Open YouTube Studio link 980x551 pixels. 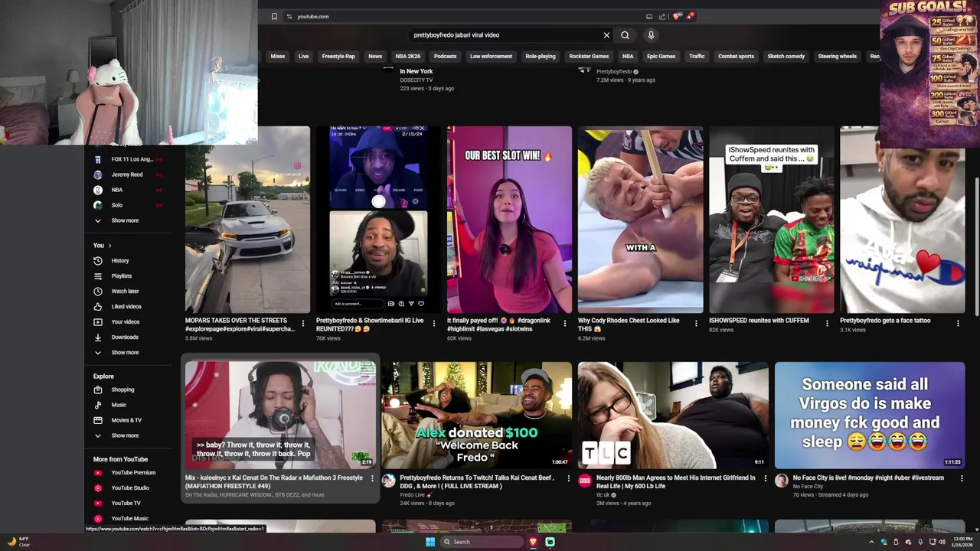click(130, 488)
